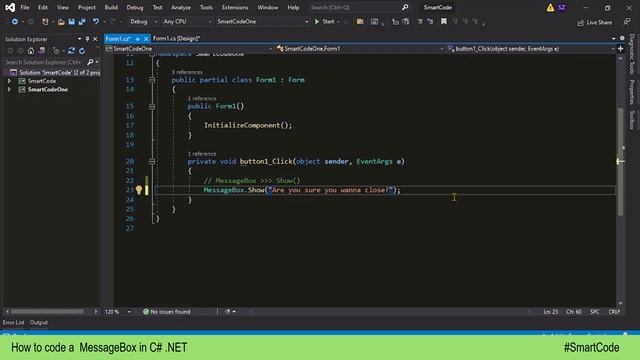Click the No issues found status indicator

tap(167, 312)
